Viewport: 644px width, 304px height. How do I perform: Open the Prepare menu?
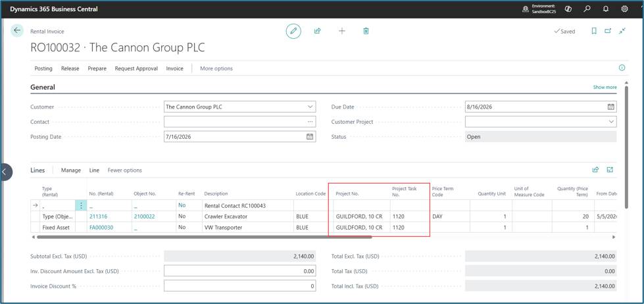tap(97, 68)
